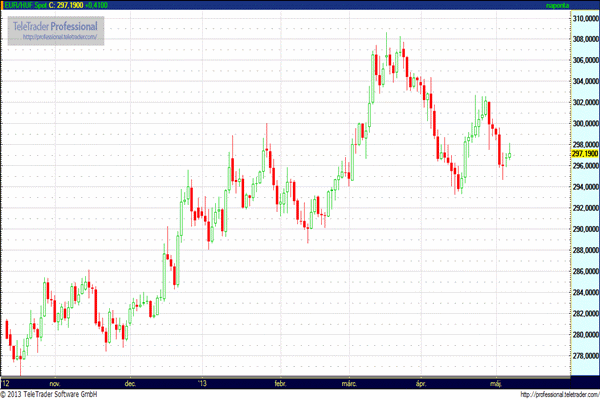Screen dimensions: 600x400
Task: Click the 278,0000 price axis label
Action: coord(583,356)
